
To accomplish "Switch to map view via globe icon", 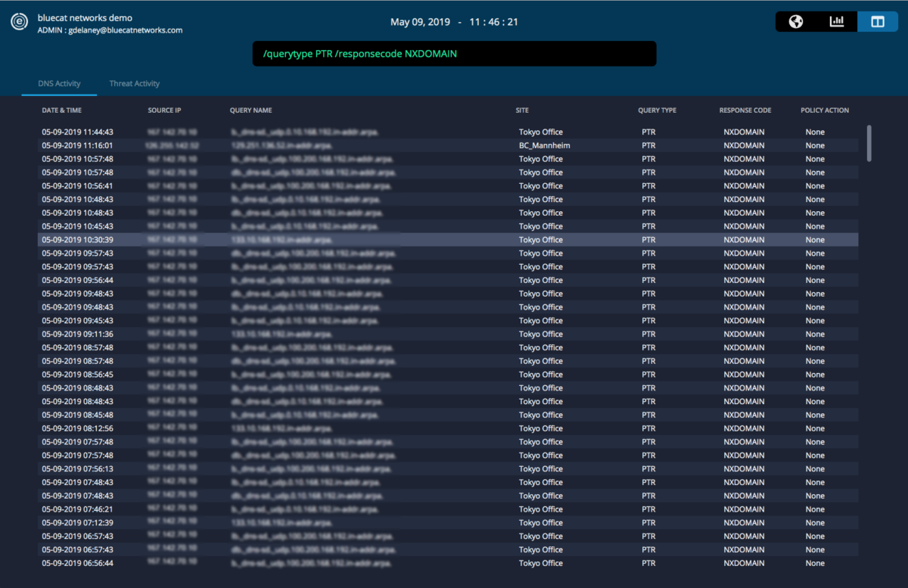I will pos(795,21).
